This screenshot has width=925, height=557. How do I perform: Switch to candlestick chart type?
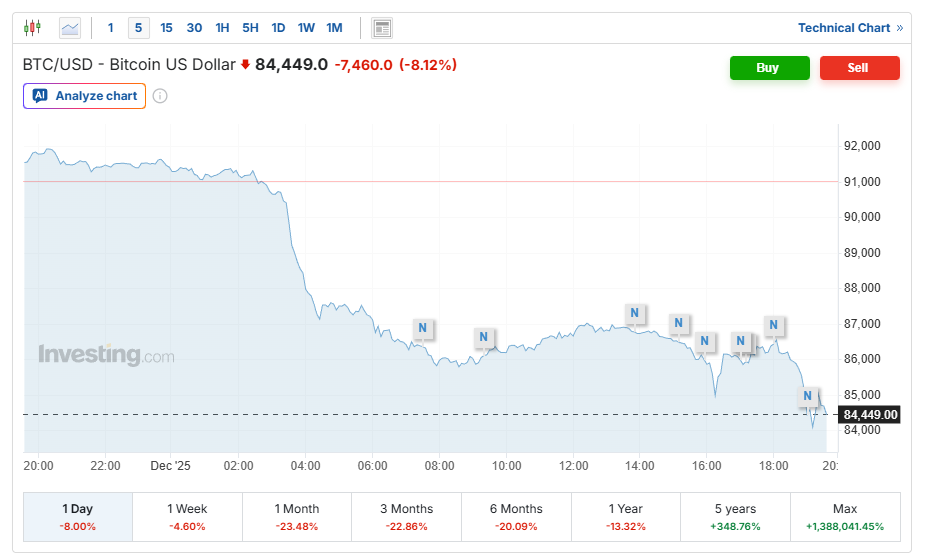pos(33,28)
